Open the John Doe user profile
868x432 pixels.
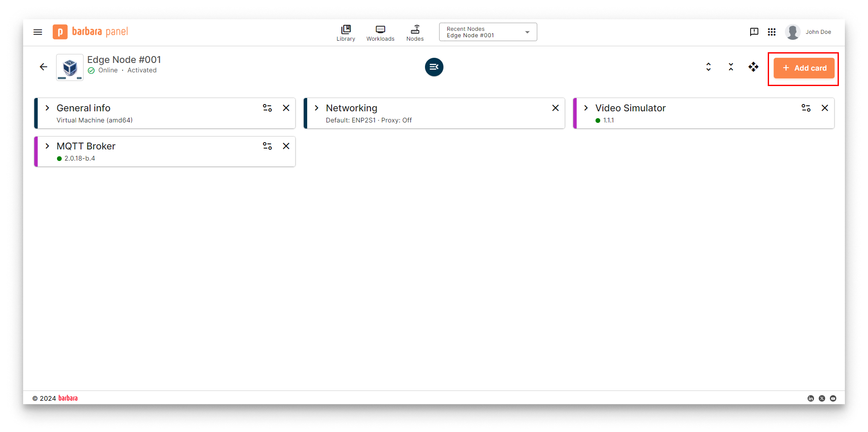(x=808, y=32)
